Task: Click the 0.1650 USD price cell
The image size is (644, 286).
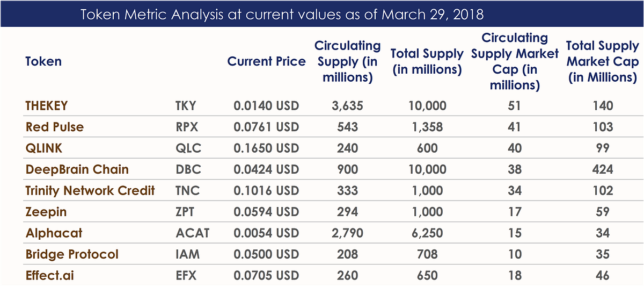Action: (266, 148)
